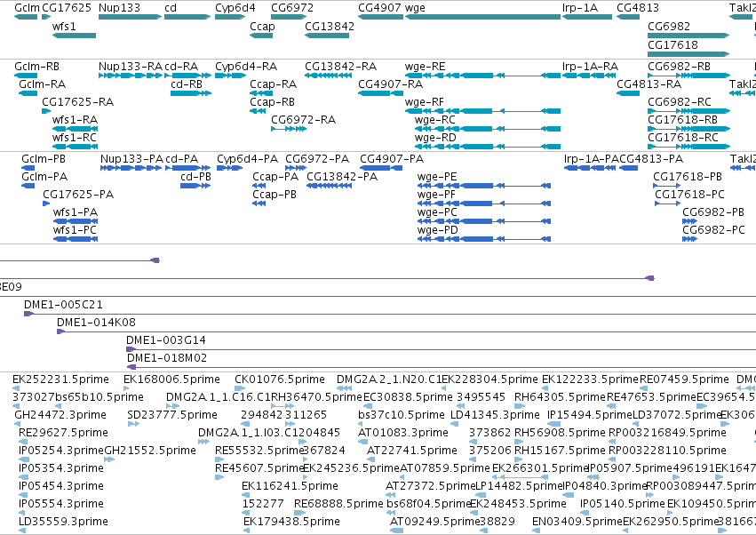Click transcript wge-RC
The height and width of the screenshot is (535, 756).
click(488, 129)
